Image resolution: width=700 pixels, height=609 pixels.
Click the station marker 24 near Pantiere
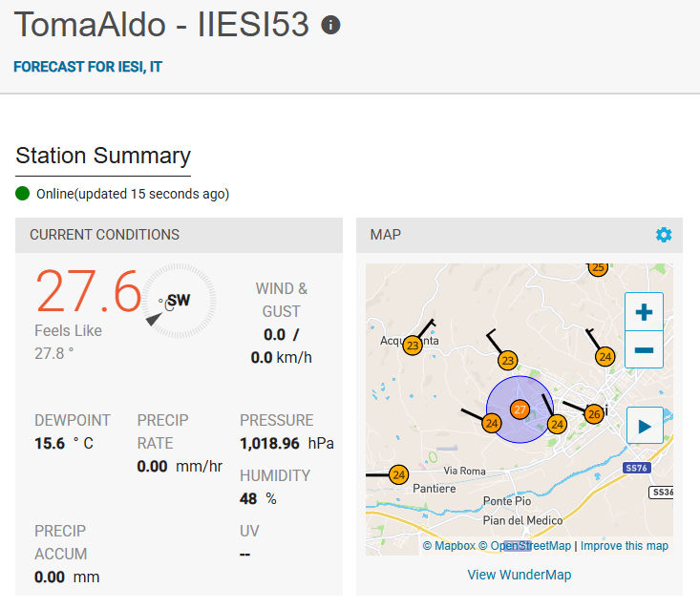pyautogui.click(x=399, y=474)
